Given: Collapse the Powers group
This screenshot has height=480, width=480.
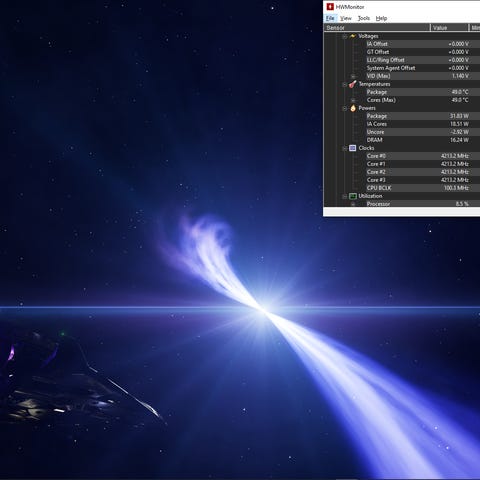Looking at the screenshot, I should (345, 108).
